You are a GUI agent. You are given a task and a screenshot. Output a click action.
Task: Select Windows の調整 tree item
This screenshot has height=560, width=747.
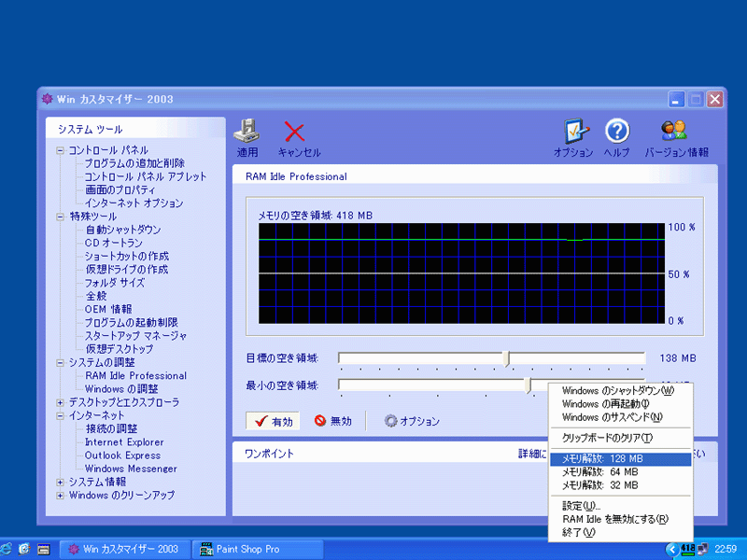point(121,389)
